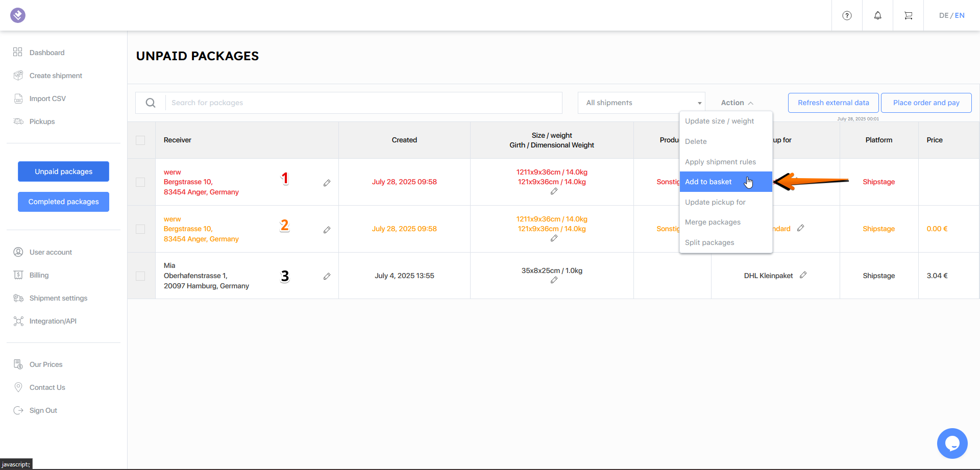
Task: Toggle the select-all checkbox in table header
Action: tap(140, 140)
